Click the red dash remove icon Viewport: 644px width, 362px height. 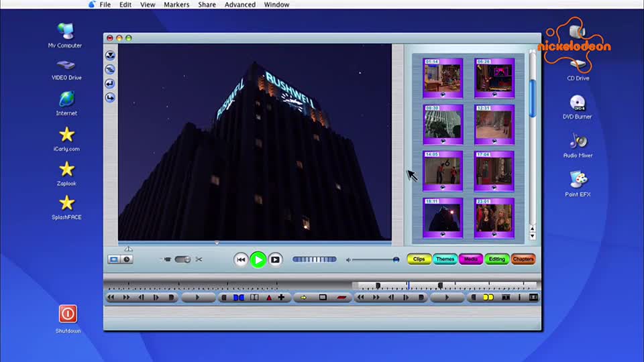341,298
